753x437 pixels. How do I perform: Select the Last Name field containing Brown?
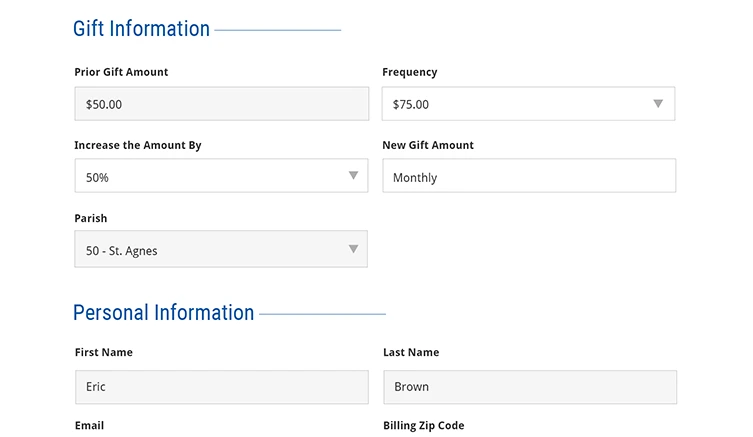pyautogui.click(x=529, y=387)
